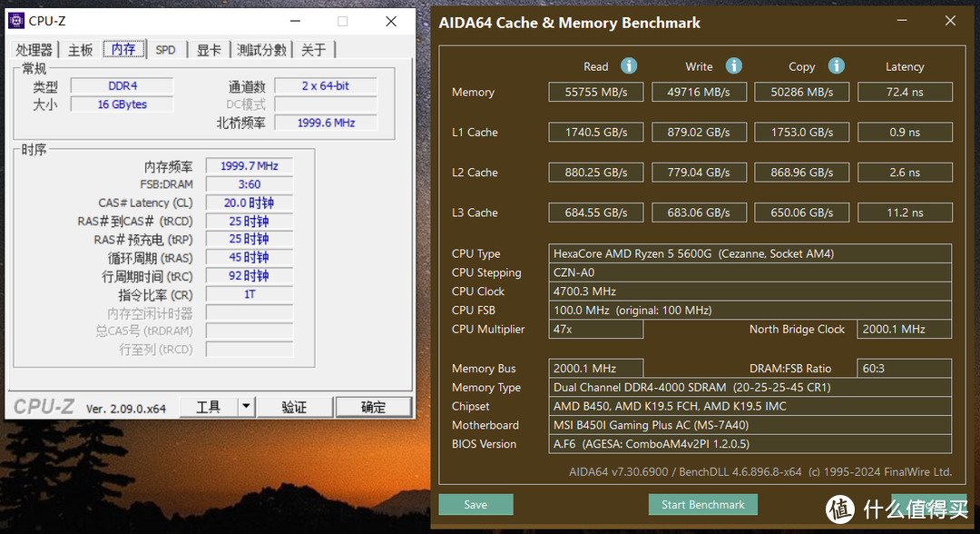
Task: Click the Start Benchmark button
Action: tap(702, 504)
